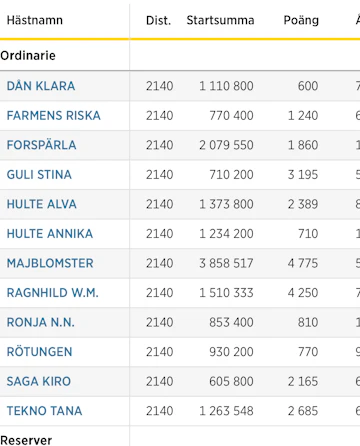360x446 pixels.
Task: Open GULI STINA horse details
Action: click(39, 175)
